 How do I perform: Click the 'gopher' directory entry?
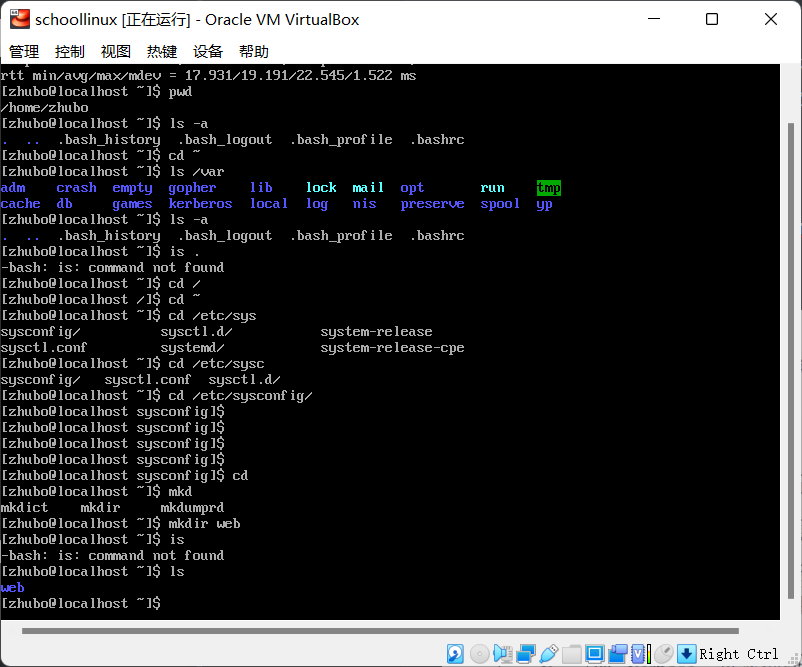(x=192, y=188)
